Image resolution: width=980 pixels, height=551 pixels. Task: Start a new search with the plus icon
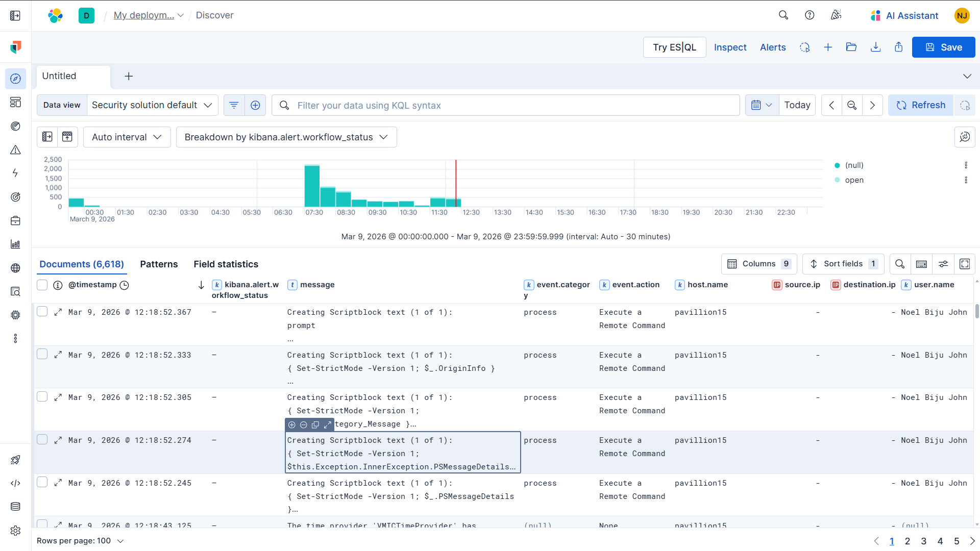pos(828,47)
